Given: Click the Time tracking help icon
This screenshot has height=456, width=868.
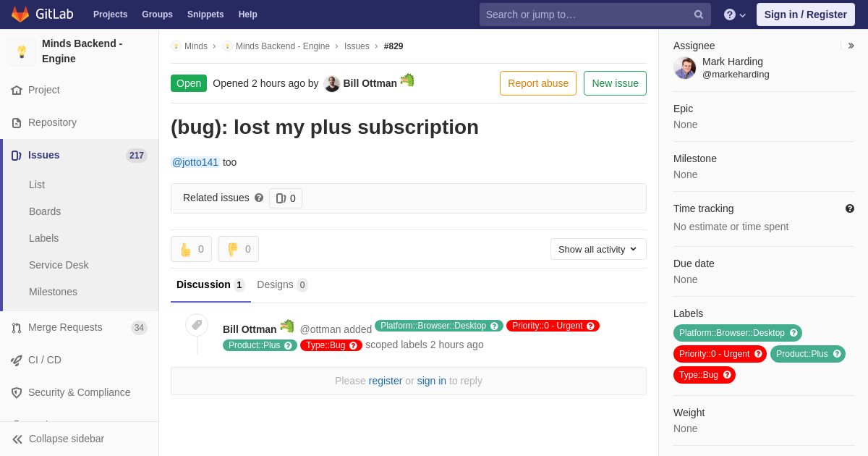Looking at the screenshot, I should pyautogui.click(x=850, y=208).
